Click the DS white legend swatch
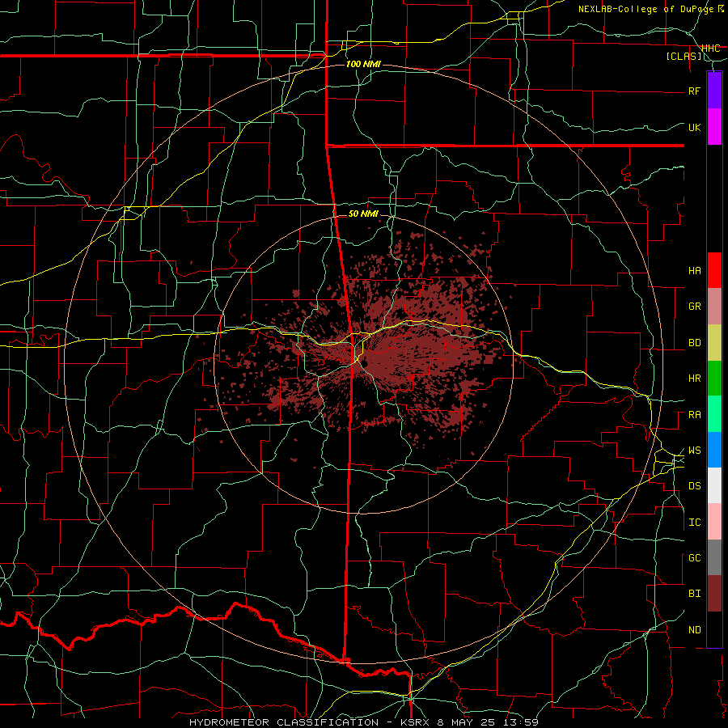The image size is (728, 728). 714,485
